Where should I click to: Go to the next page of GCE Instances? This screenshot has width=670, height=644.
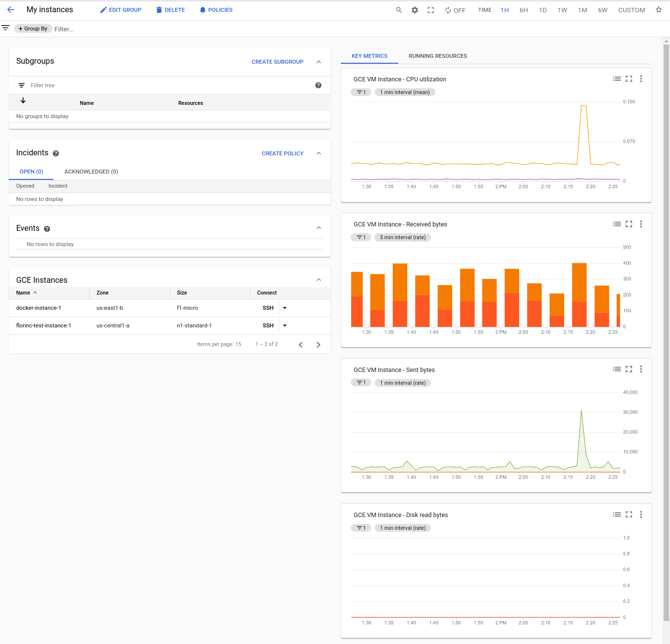318,345
